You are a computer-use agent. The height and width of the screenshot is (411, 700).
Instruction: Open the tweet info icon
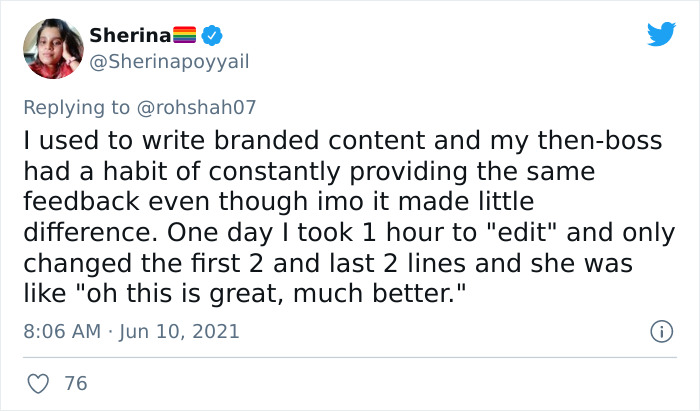pos(658,329)
